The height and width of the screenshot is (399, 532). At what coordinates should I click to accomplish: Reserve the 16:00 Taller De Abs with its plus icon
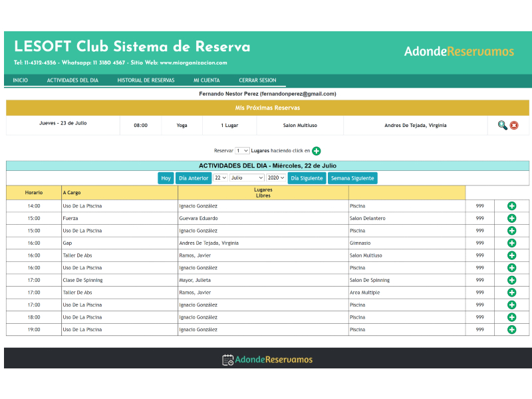[x=511, y=255]
